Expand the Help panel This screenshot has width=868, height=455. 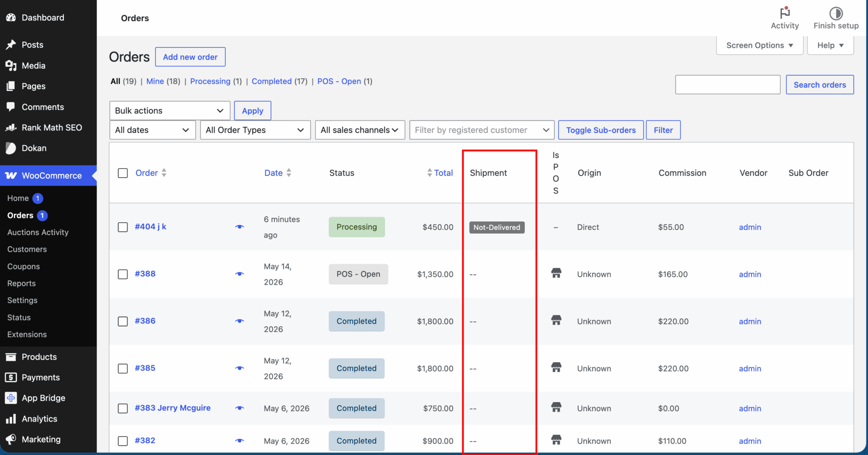(x=830, y=45)
